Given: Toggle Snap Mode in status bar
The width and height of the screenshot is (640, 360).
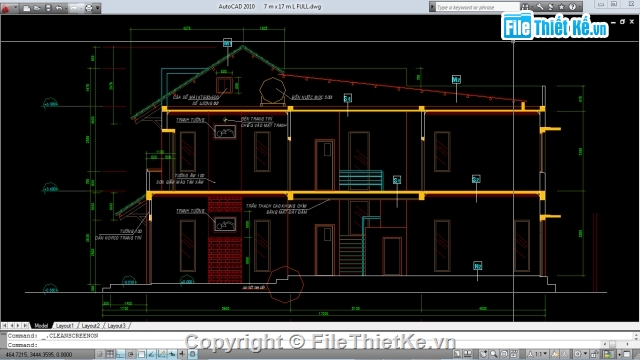Looking at the screenshot, I should (100, 354).
